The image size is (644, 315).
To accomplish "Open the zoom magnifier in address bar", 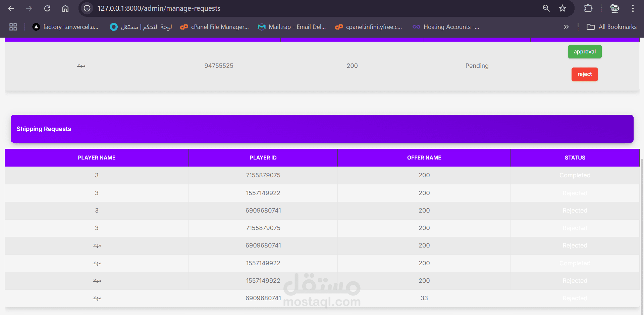I will (x=546, y=8).
